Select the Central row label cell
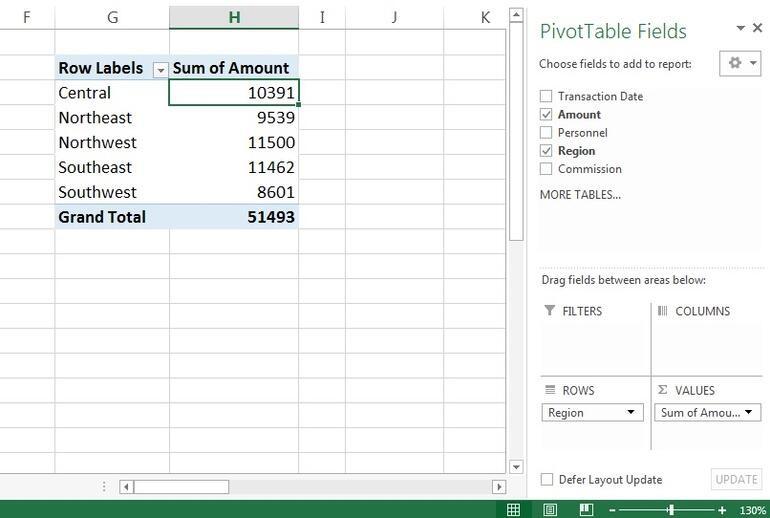 112,92
